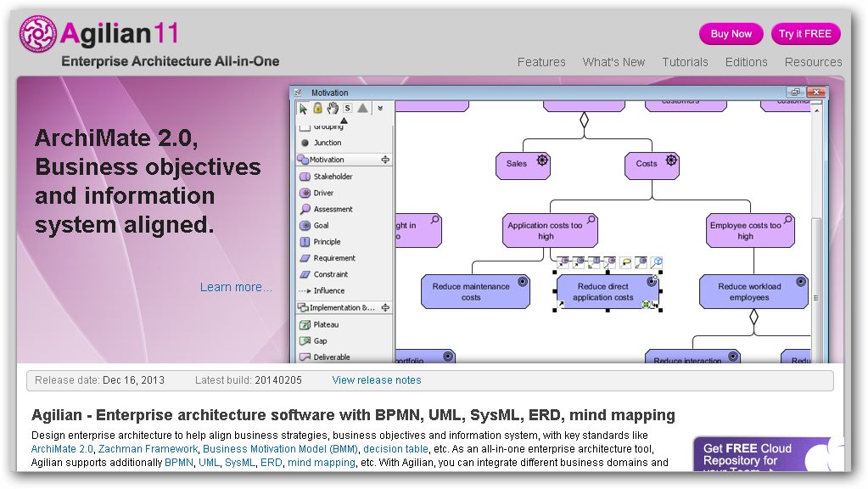The width and height of the screenshot is (868, 489).
Task: Select the Principle palette tool
Action: [320, 241]
